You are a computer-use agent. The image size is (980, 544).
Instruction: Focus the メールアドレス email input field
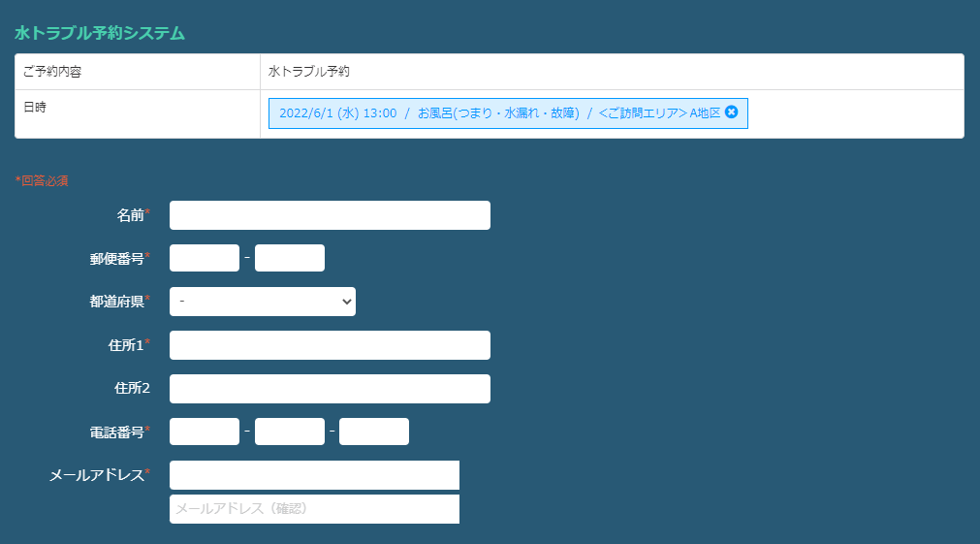314,475
